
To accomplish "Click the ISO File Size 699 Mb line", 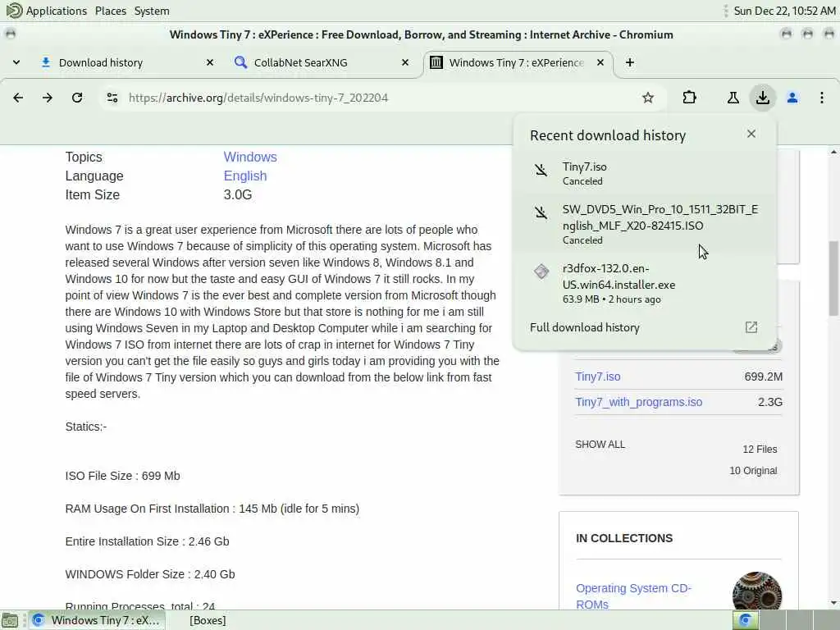I will (x=123, y=476).
